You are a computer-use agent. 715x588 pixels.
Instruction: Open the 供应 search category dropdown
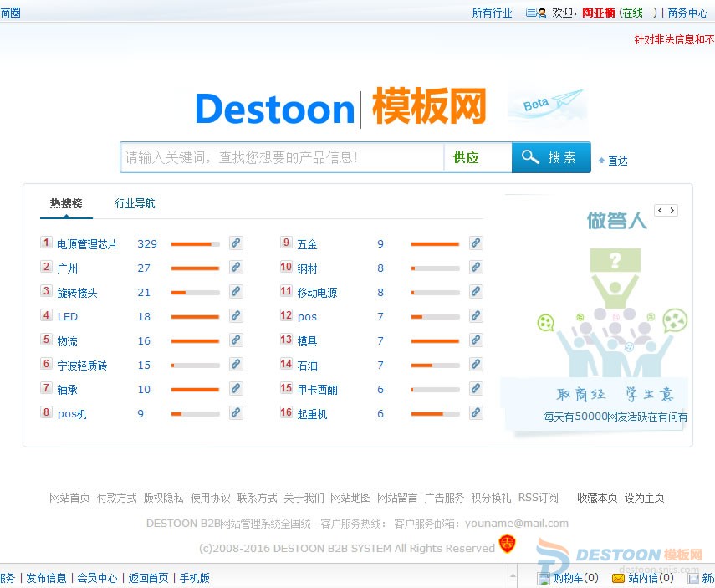(477, 157)
